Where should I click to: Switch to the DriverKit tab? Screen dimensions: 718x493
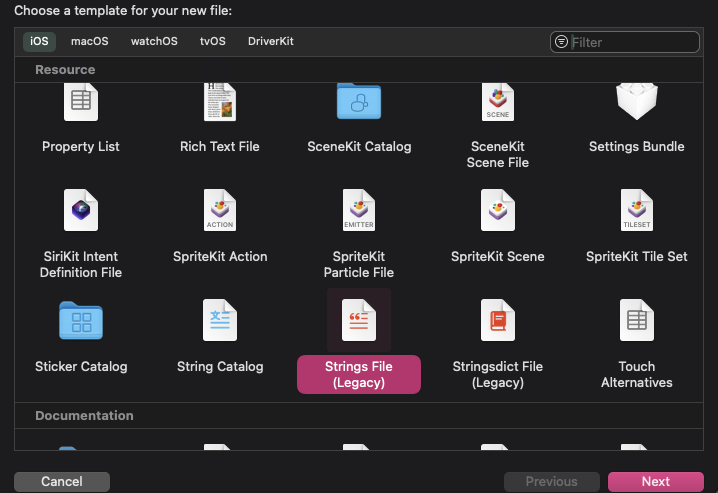(x=271, y=41)
